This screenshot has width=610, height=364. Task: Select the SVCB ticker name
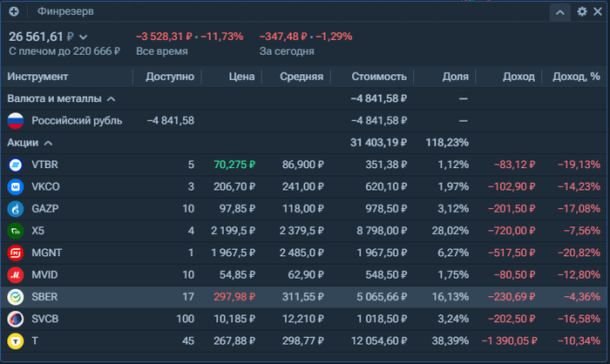click(x=45, y=319)
